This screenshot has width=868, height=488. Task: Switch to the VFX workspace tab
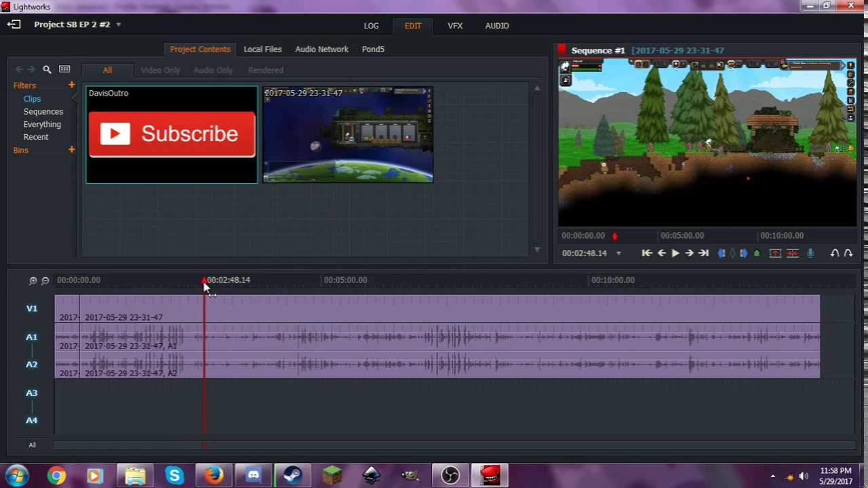click(x=455, y=26)
